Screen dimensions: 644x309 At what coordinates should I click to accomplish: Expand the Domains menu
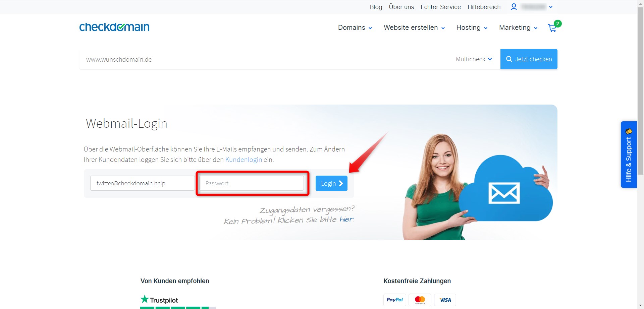(x=355, y=27)
